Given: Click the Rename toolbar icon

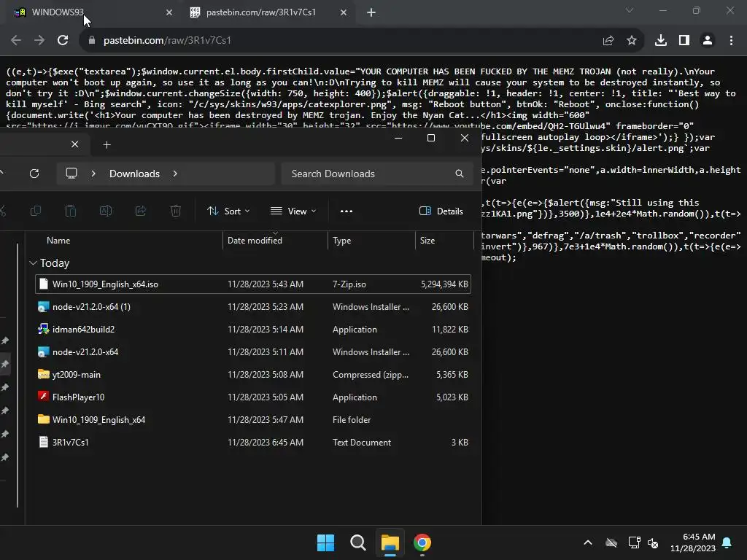Looking at the screenshot, I should (x=105, y=211).
